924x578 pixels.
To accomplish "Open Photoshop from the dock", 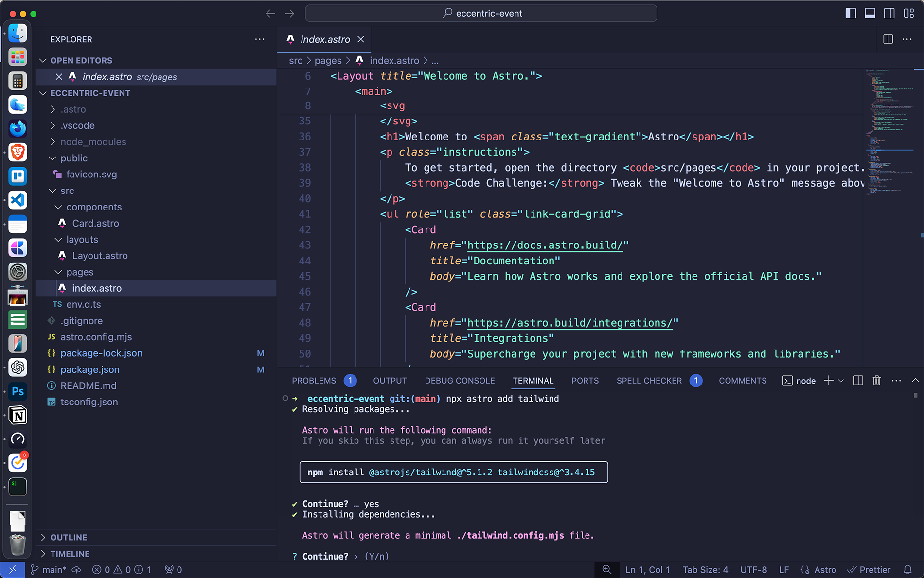I will (x=18, y=391).
